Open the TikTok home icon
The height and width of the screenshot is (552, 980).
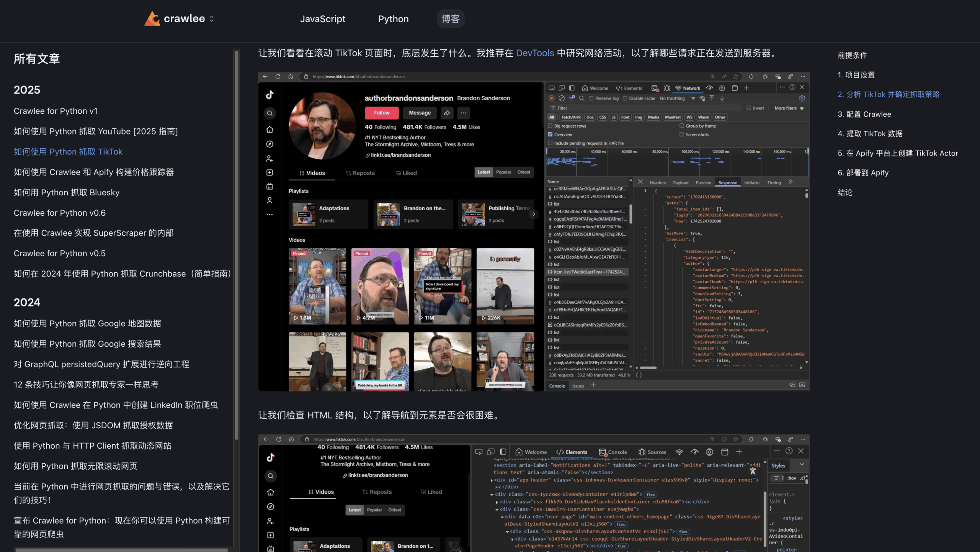pyautogui.click(x=269, y=130)
